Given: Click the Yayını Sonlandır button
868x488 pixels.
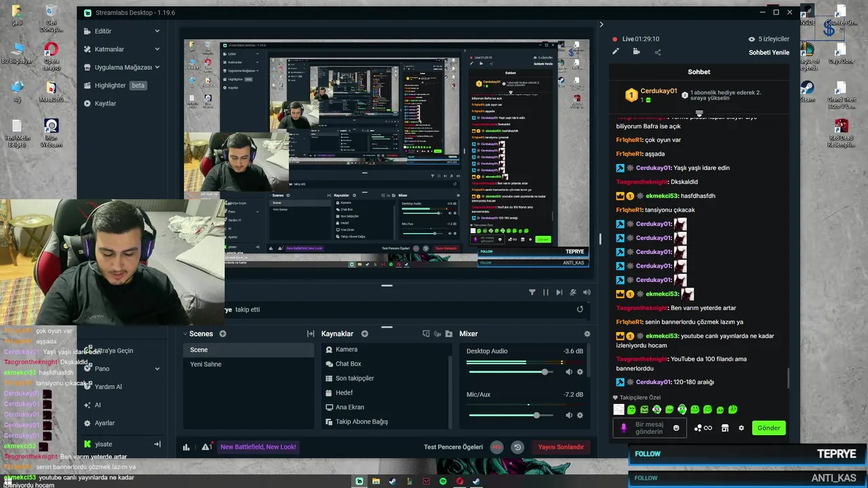Looking at the screenshot, I should click(x=561, y=447).
